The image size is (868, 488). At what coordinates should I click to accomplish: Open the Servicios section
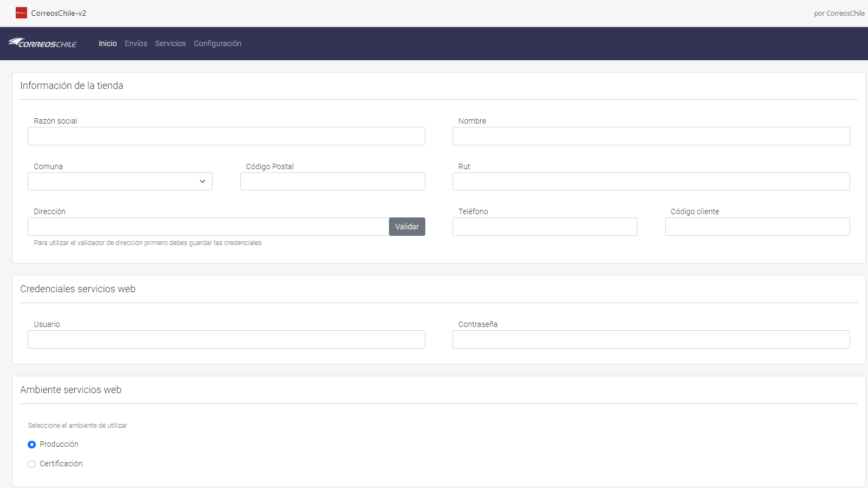(170, 43)
